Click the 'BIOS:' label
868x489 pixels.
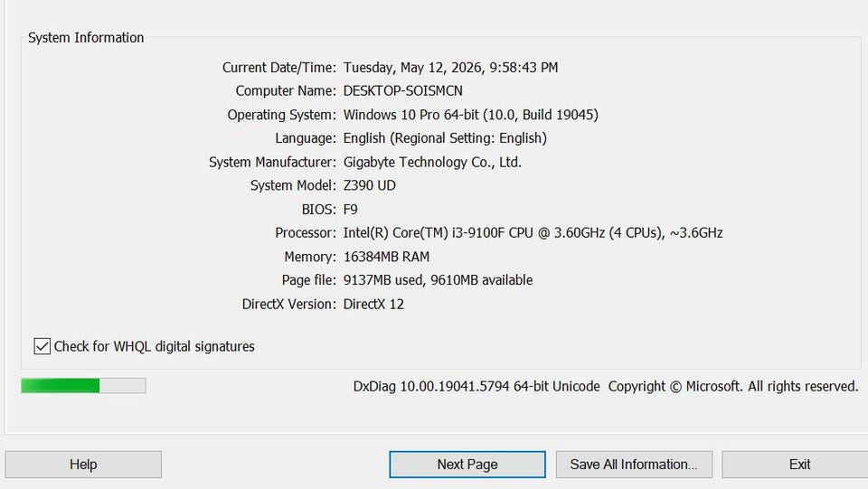(319, 210)
